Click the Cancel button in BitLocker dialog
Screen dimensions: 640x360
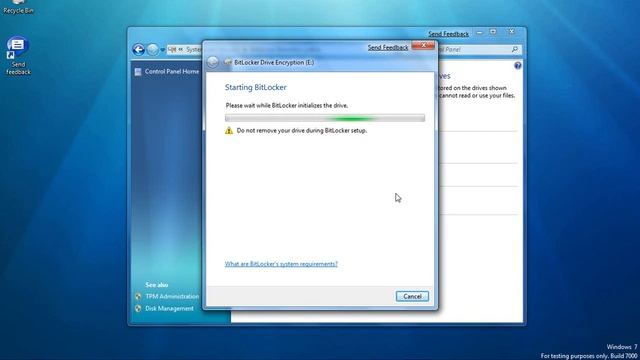(x=412, y=296)
